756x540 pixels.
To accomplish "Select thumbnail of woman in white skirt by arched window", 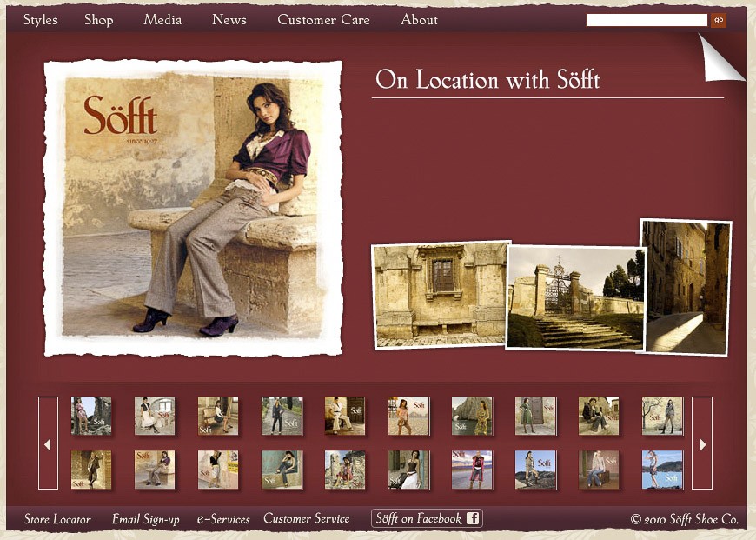I will (x=155, y=416).
